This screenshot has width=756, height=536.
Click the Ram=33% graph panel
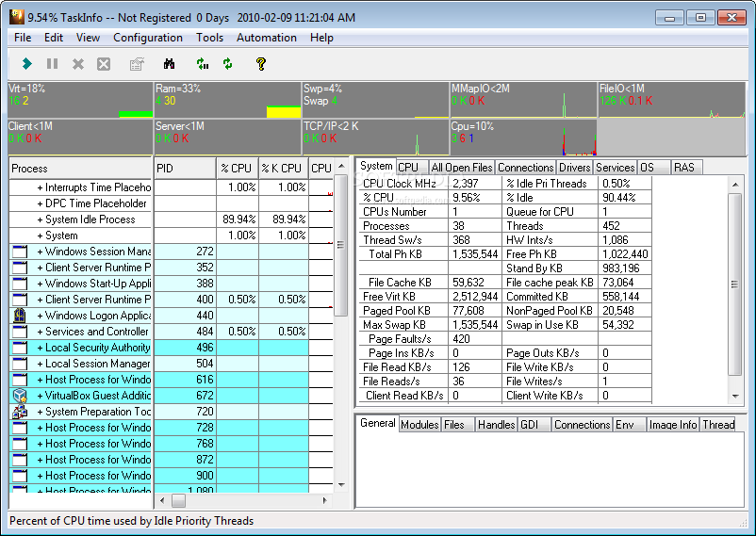point(227,100)
